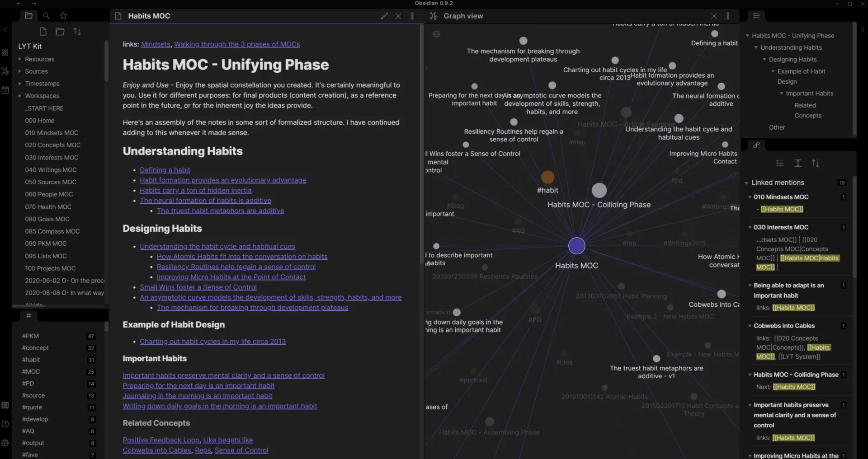868x459 pixels.
Task: Click the orange #habit graph node
Action: point(547,177)
